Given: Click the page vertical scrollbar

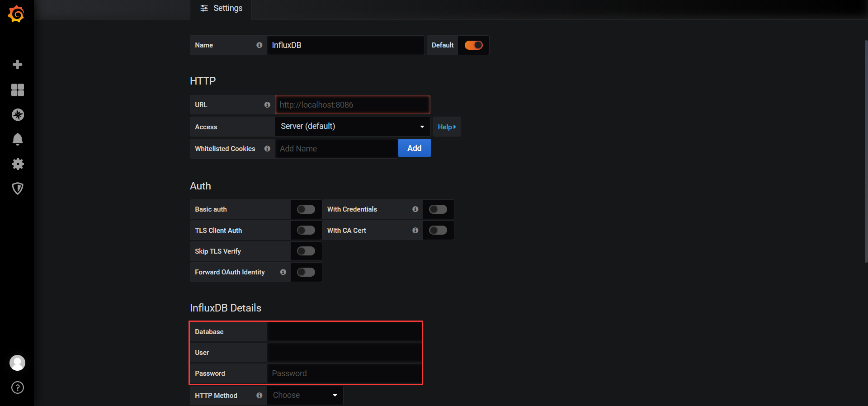Looking at the screenshot, I should coord(866,151).
